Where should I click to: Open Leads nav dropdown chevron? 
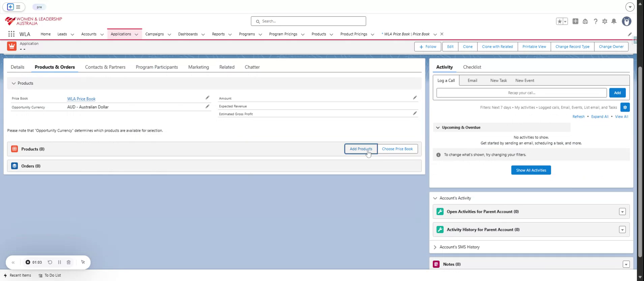coord(72,34)
